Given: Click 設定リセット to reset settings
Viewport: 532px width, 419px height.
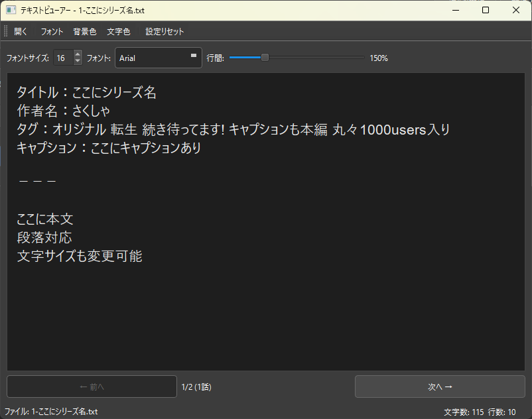Looking at the screenshot, I should [x=165, y=31].
